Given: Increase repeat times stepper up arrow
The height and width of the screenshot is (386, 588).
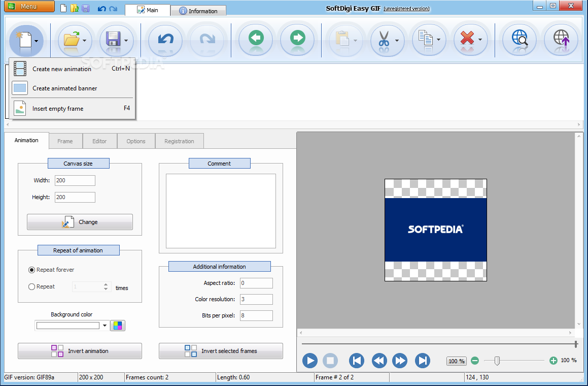Looking at the screenshot, I should 106,284.
